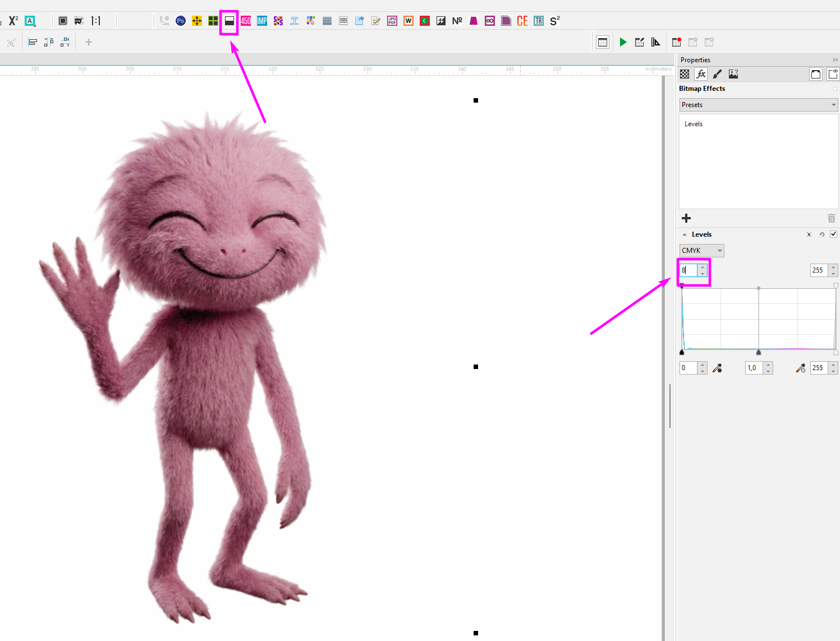
Task: Pick white point with eyedropper
Action: coord(801,368)
